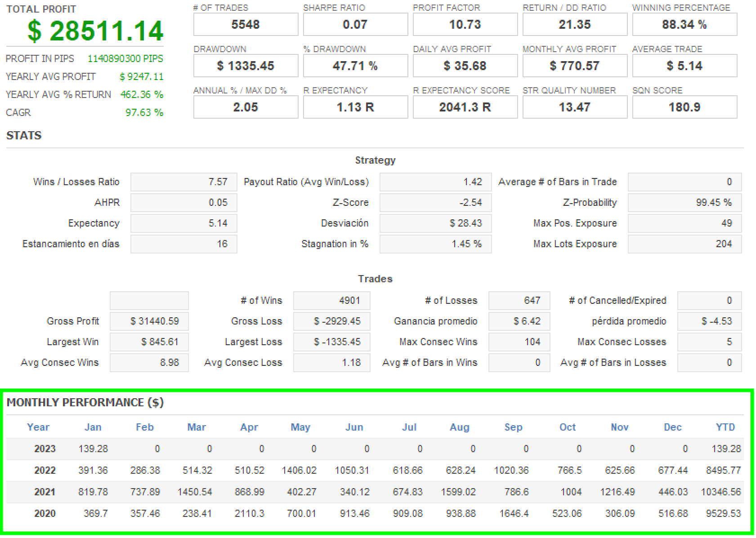The image size is (756, 538).
Task: Select Max Lots Exposure field 204
Action: click(x=685, y=244)
